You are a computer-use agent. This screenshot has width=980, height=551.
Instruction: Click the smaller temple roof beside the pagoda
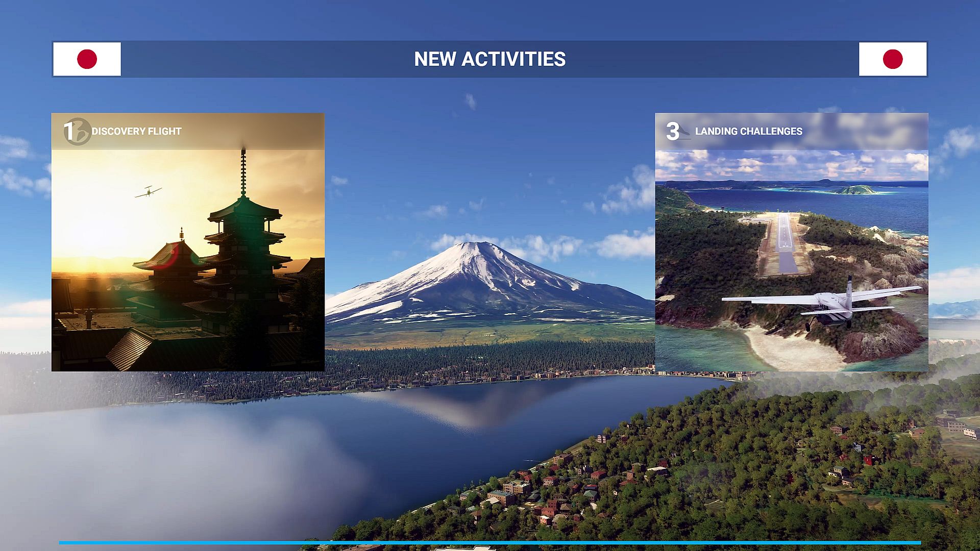(x=171, y=255)
